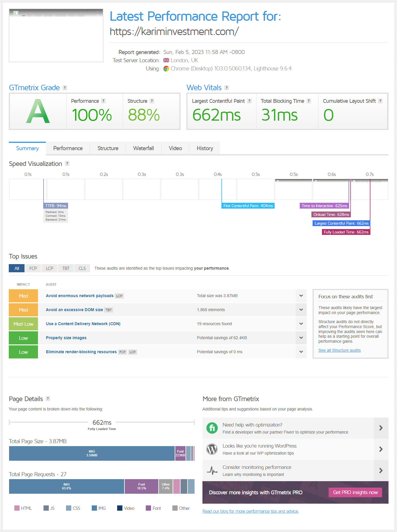Open the Video tab
The width and height of the screenshot is (397, 532).
(175, 148)
